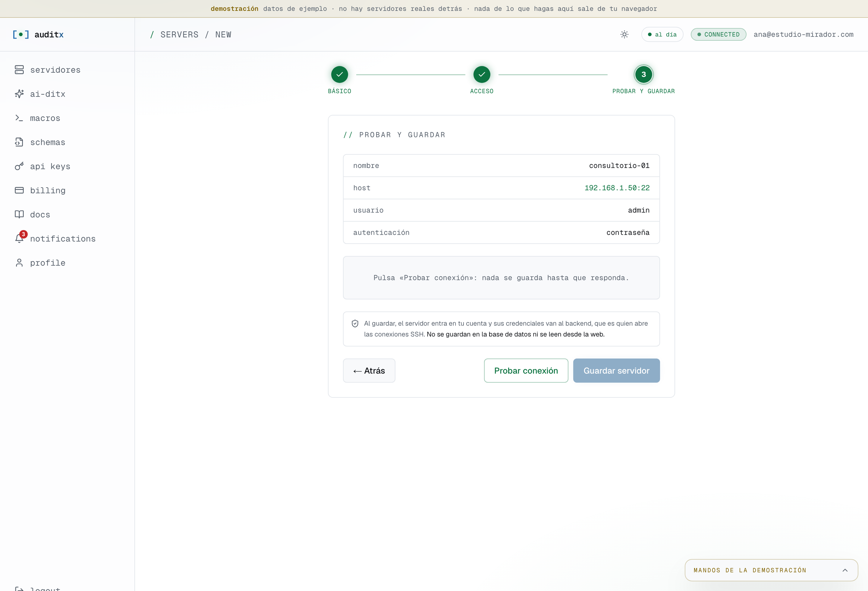Click the usuario value admin
The image size is (868, 591).
click(x=638, y=210)
